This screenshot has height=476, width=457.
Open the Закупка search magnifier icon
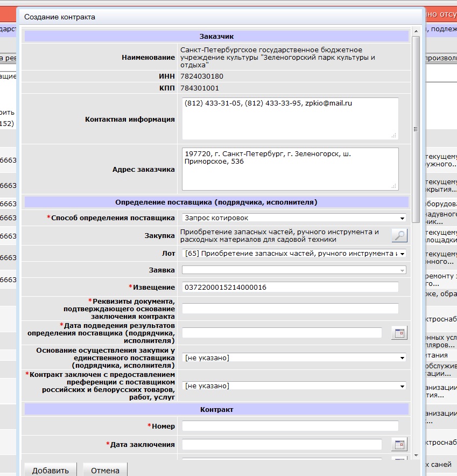click(x=399, y=235)
